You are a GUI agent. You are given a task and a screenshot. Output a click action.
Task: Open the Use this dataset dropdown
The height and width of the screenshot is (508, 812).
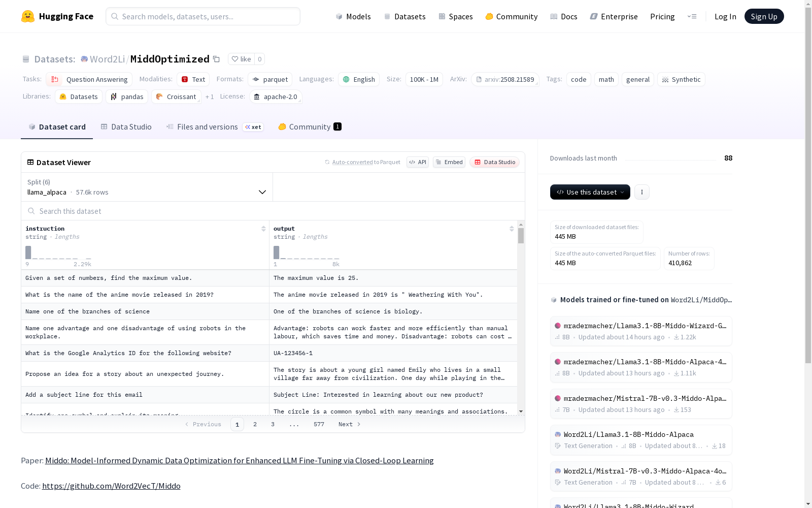pyautogui.click(x=590, y=192)
